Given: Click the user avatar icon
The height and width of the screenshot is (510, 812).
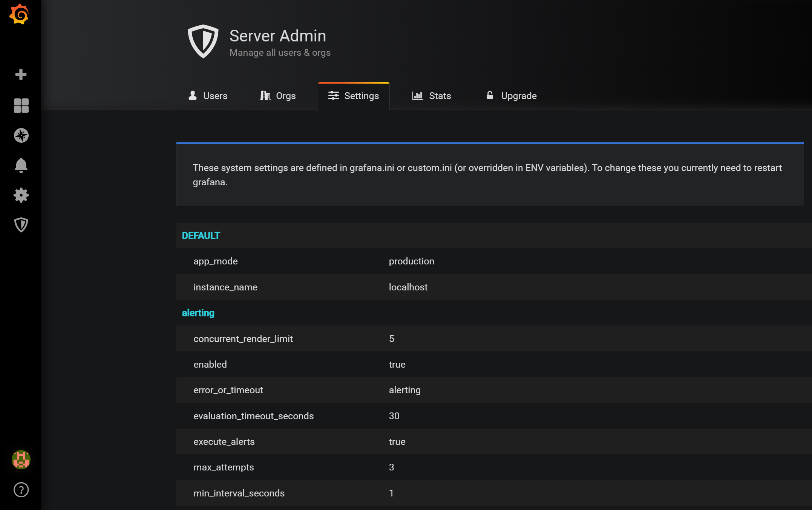Looking at the screenshot, I should click(x=21, y=460).
